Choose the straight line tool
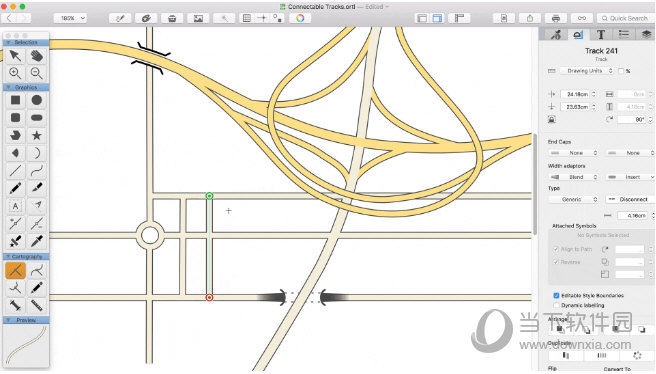The height and width of the screenshot is (374, 656). [15, 170]
